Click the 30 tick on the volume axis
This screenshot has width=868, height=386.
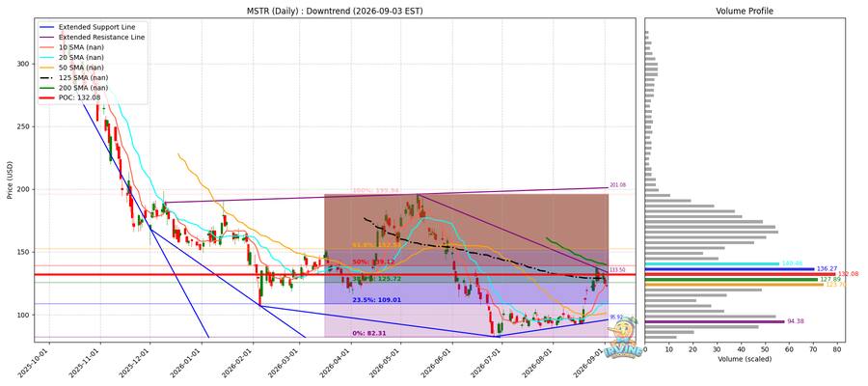coord(718,349)
